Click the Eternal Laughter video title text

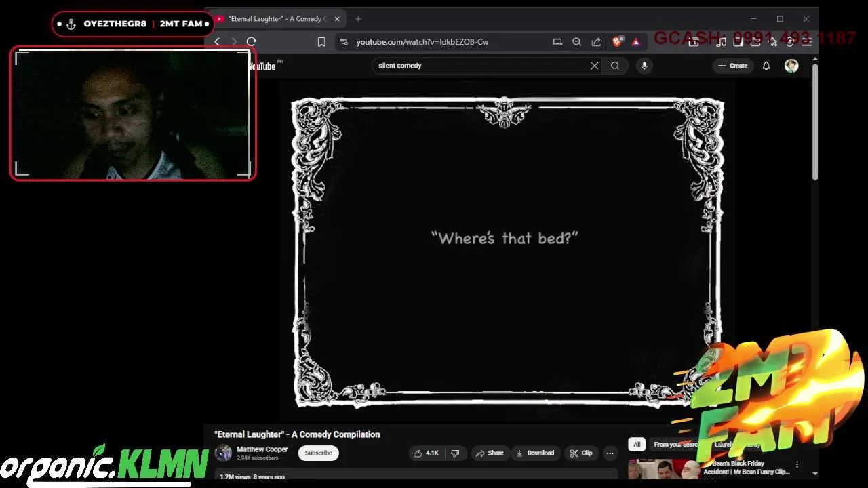pyautogui.click(x=297, y=434)
